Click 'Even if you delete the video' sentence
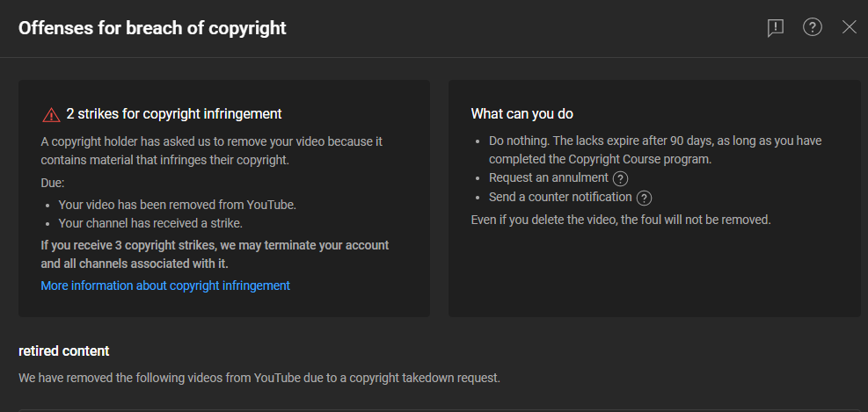 coord(621,220)
